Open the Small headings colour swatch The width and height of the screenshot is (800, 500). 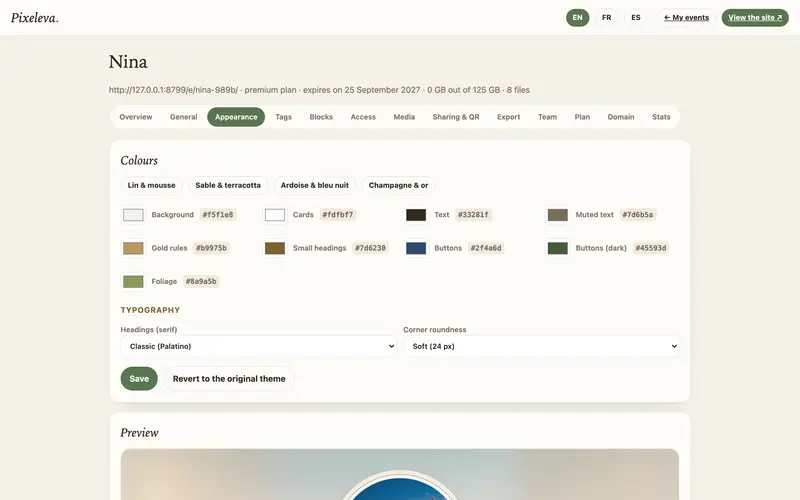275,248
